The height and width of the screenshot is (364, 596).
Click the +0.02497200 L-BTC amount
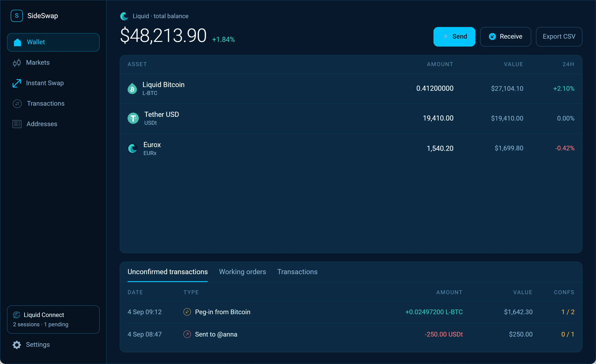coord(434,312)
